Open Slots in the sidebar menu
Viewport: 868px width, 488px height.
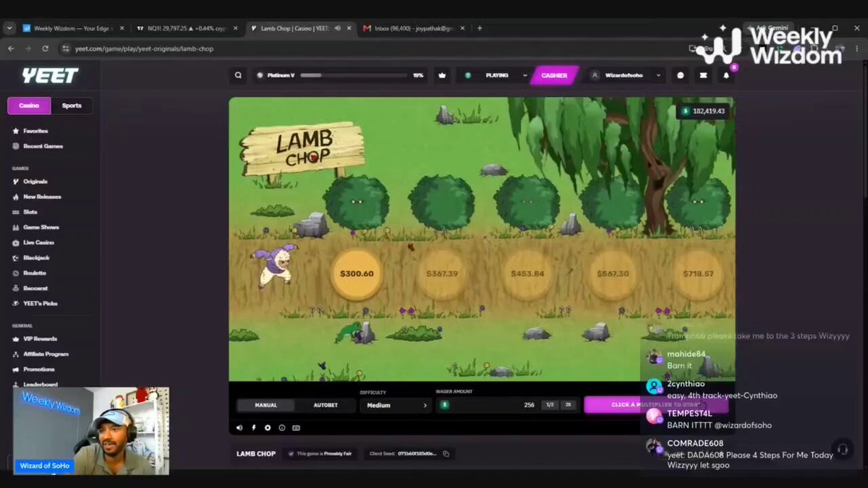(30, 212)
